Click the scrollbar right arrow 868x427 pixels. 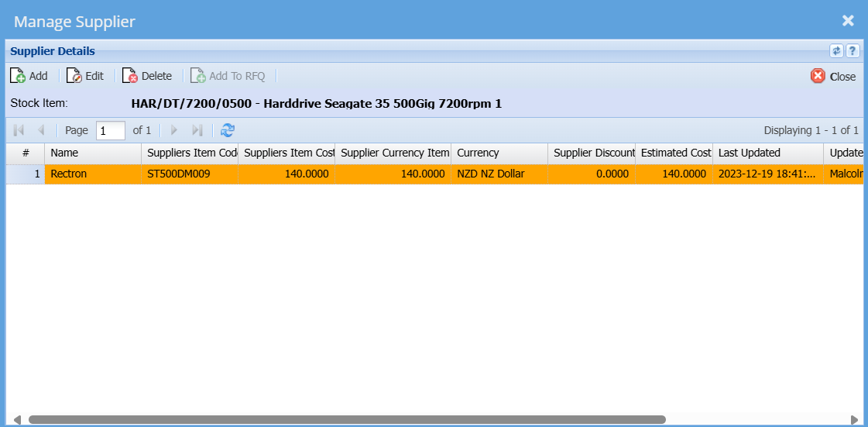(x=855, y=420)
